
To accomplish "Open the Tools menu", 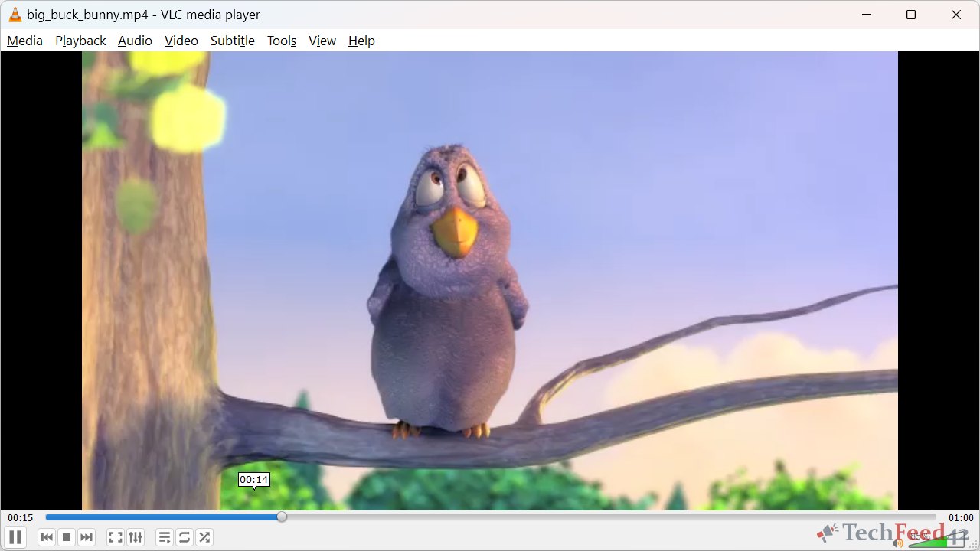I will point(282,41).
